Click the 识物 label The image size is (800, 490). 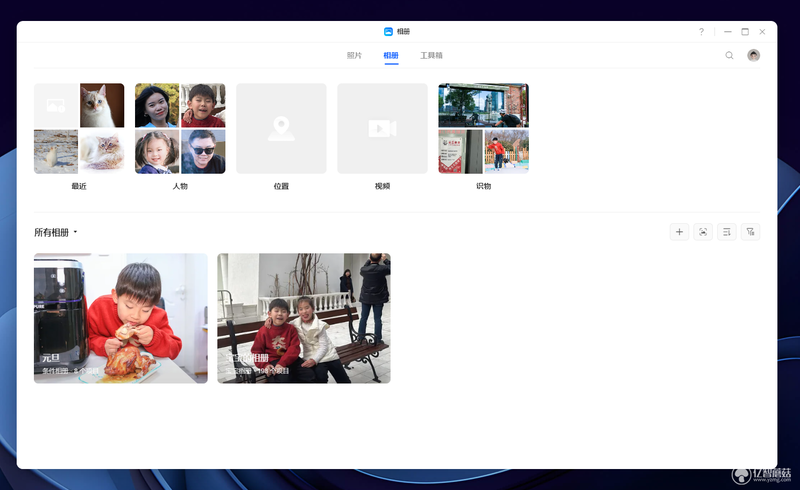(x=484, y=186)
